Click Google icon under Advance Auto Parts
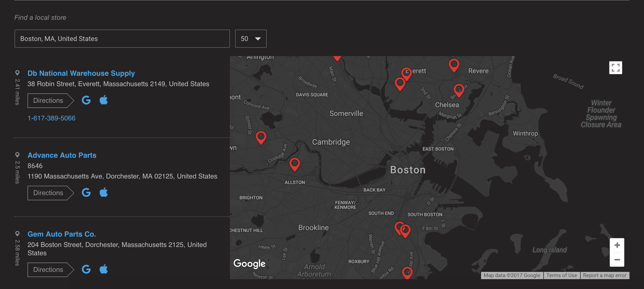 point(86,192)
